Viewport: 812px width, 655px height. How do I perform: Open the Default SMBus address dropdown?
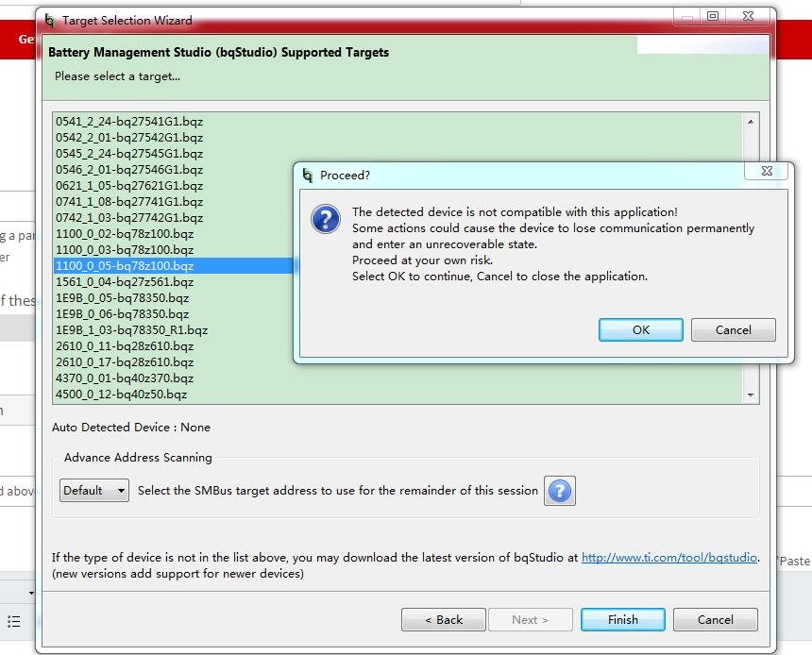94,491
